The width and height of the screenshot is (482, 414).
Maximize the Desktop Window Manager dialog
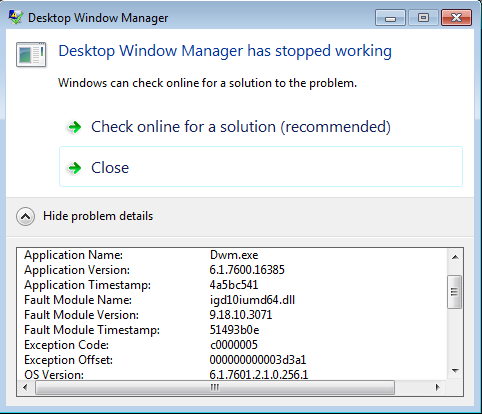[x=423, y=18]
